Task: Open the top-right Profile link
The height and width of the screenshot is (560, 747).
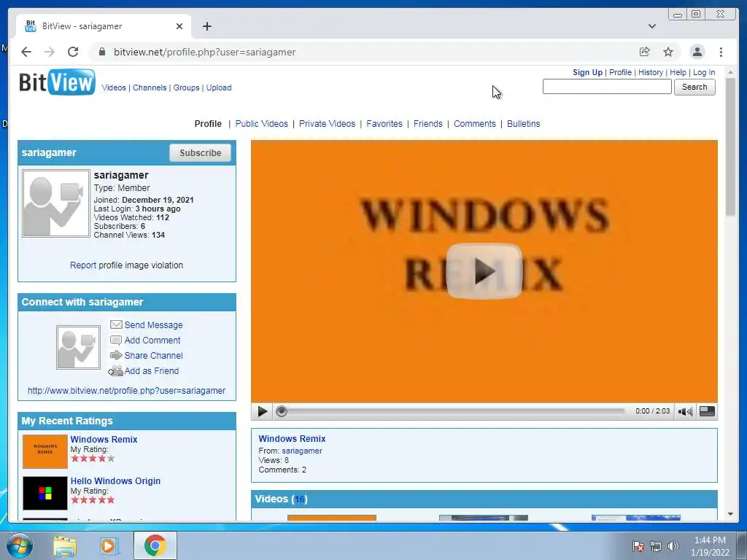Action: (620, 72)
